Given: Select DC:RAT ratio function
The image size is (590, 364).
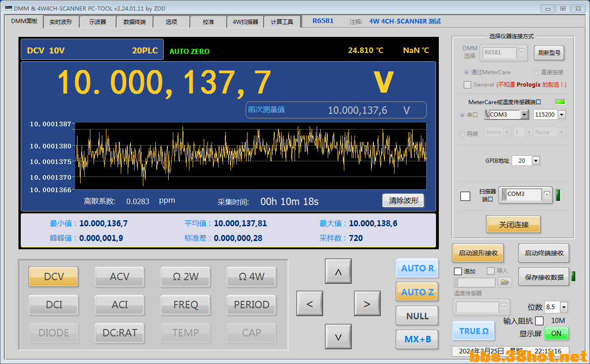Looking at the screenshot, I should [x=119, y=333].
